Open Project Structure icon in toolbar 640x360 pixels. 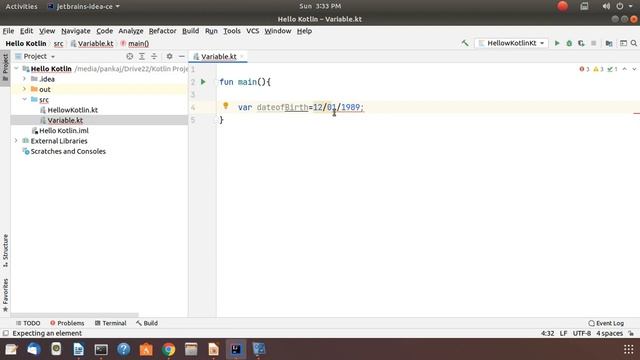tap(609, 43)
